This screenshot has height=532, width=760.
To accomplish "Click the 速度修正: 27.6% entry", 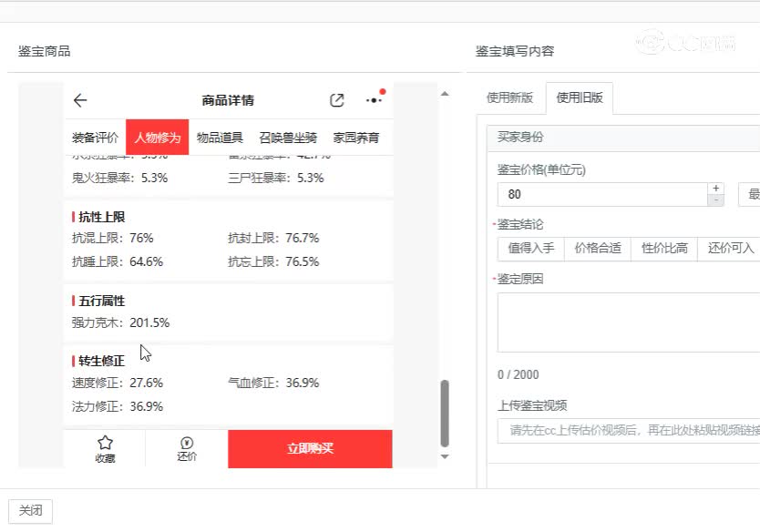I will [x=118, y=384].
